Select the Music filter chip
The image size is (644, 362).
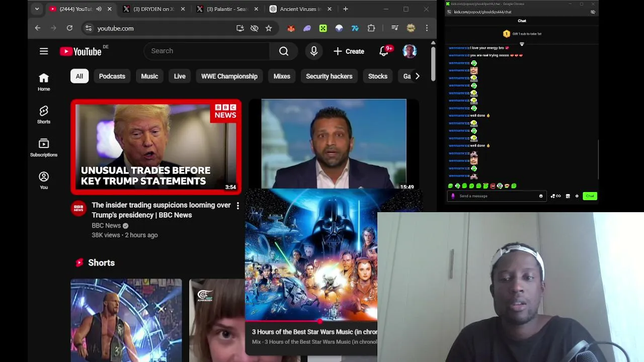coord(149,76)
